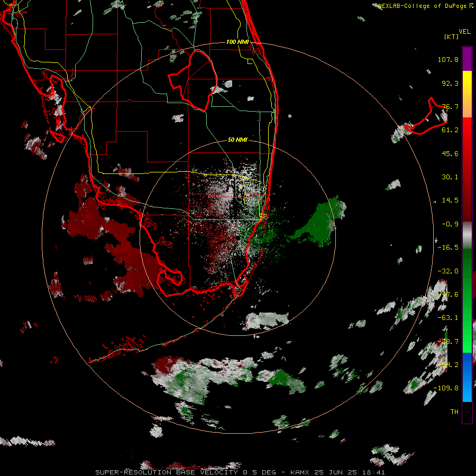This screenshot has width=476, height=476.
Task: Pick the gray zero-velocity segment of color bar
Action: (467, 235)
